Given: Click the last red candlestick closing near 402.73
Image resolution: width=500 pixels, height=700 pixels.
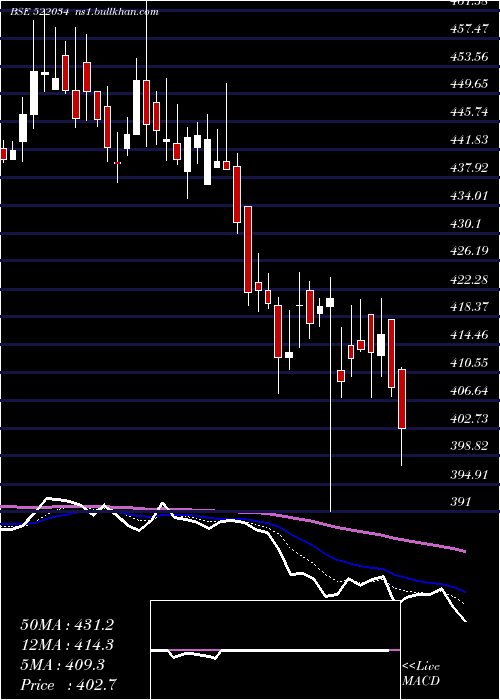Looking at the screenshot, I should [402, 399].
